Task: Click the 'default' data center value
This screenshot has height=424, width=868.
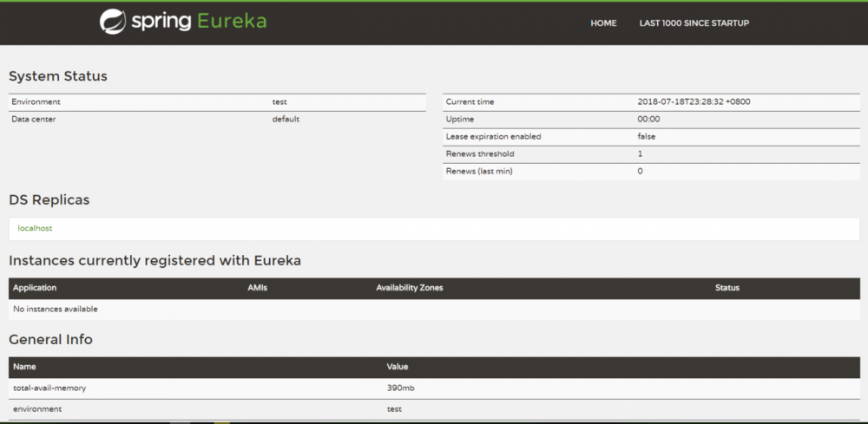Action: (x=286, y=120)
